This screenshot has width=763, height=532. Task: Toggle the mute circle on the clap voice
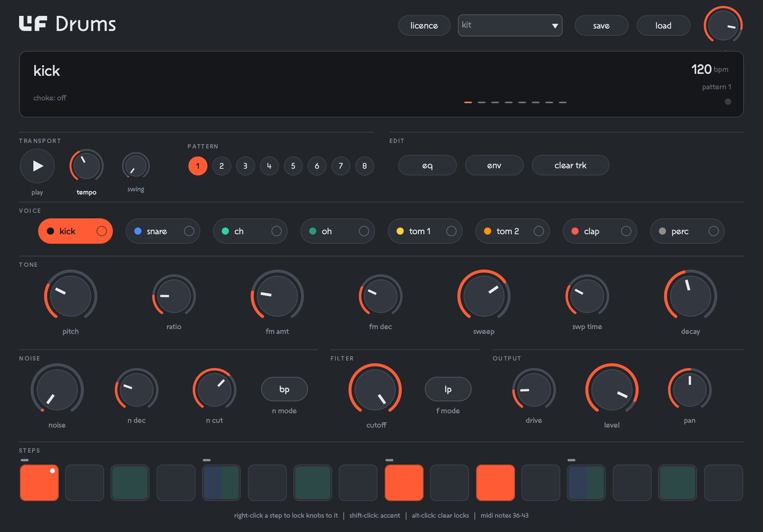[626, 231]
